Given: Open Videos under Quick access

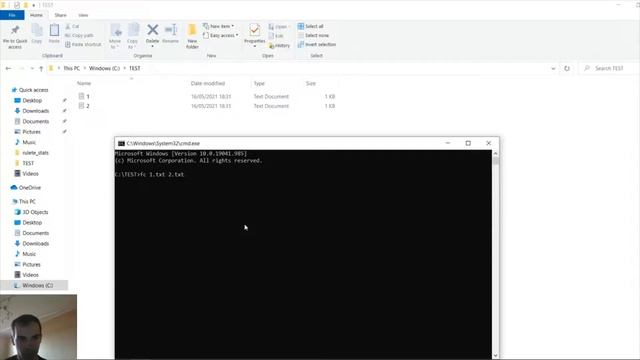Looking at the screenshot, I should [30, 173].
